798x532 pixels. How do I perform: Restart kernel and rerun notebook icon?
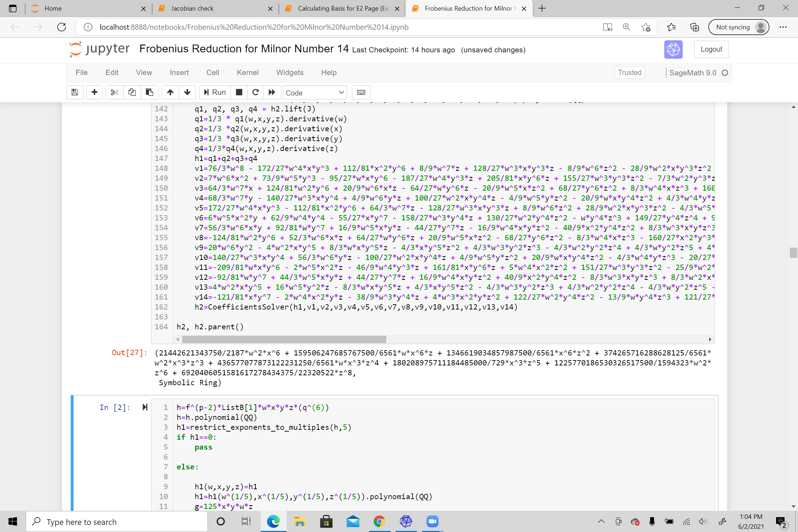click(272, 92)
